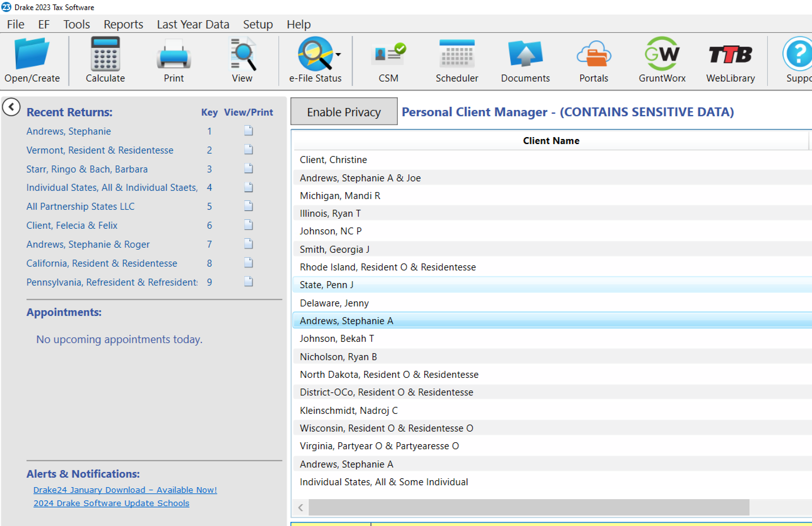Open the Setup menu
This screenshot has width=812, height=526.
tap(258, 24)
